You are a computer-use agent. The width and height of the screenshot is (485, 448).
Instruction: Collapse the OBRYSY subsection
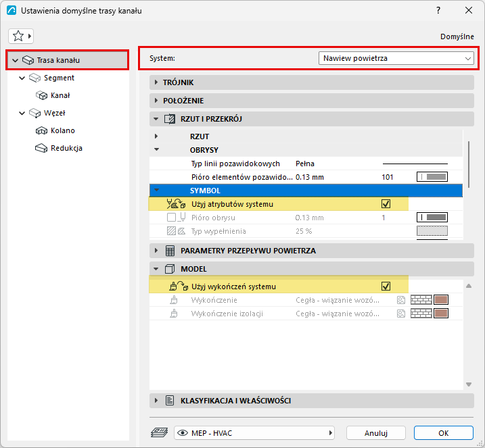coord(156,149)
